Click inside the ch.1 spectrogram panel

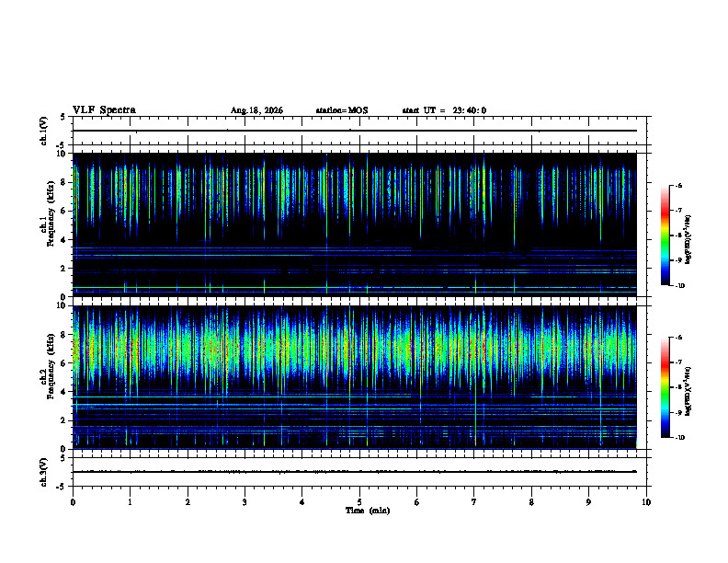tap(354, 224)
